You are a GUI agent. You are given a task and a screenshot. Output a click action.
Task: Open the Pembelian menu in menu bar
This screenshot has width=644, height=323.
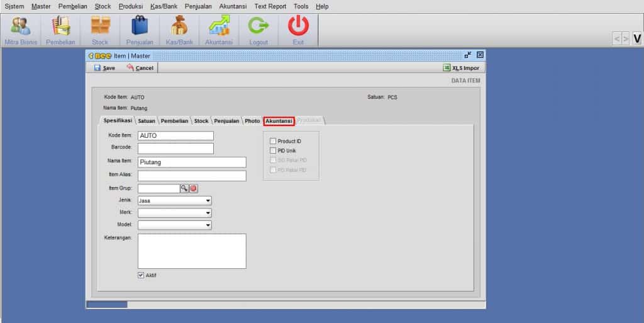[73, 6]
